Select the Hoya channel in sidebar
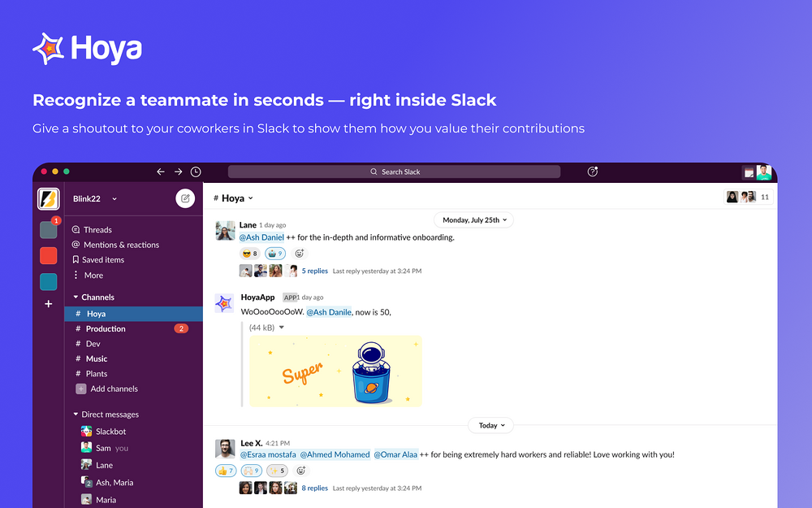 click(134, 314)
